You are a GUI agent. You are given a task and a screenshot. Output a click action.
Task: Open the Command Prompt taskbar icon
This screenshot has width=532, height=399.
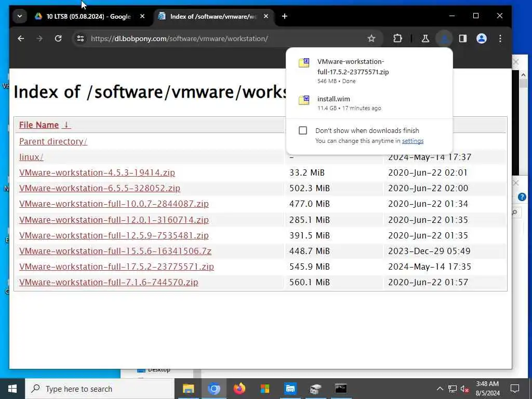(341, 389)
